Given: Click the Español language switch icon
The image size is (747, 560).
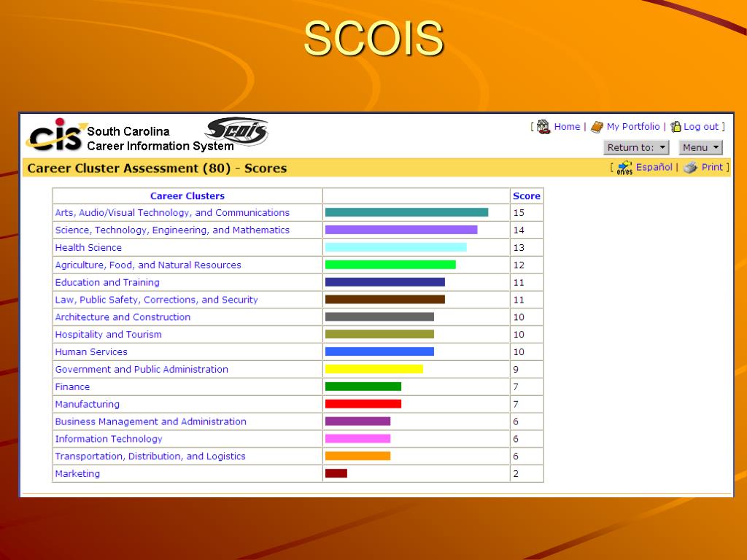Looking at the screenshot, I should 624,168.
